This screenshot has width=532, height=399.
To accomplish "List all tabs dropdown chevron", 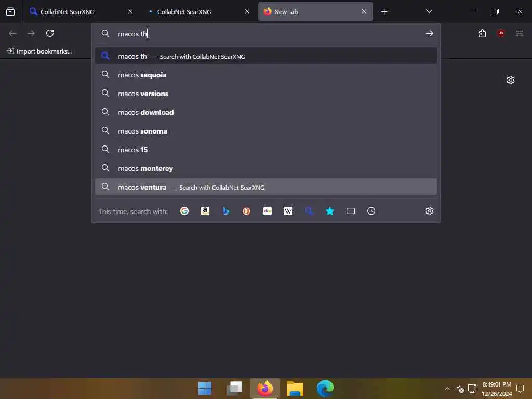I will [x=429, y=11].
